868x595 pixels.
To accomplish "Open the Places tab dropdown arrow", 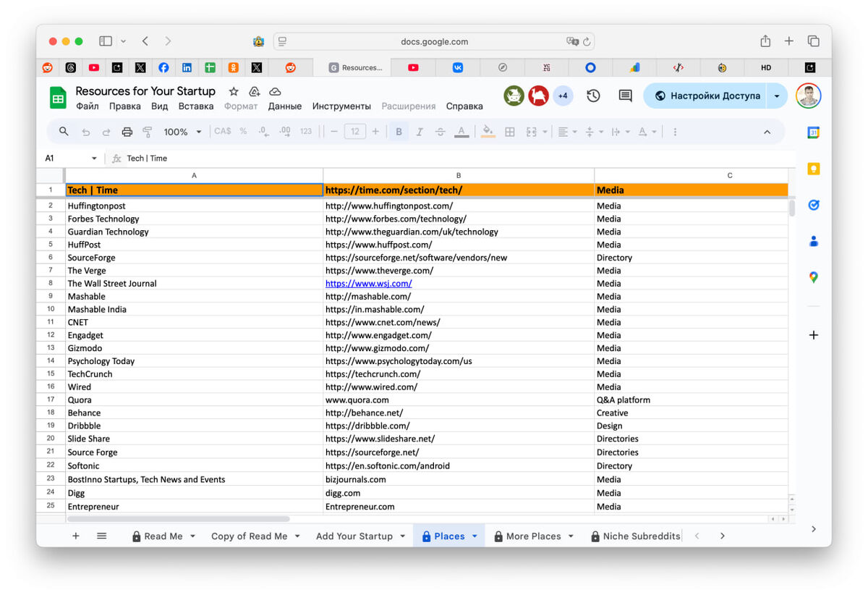I will [475, 536].
